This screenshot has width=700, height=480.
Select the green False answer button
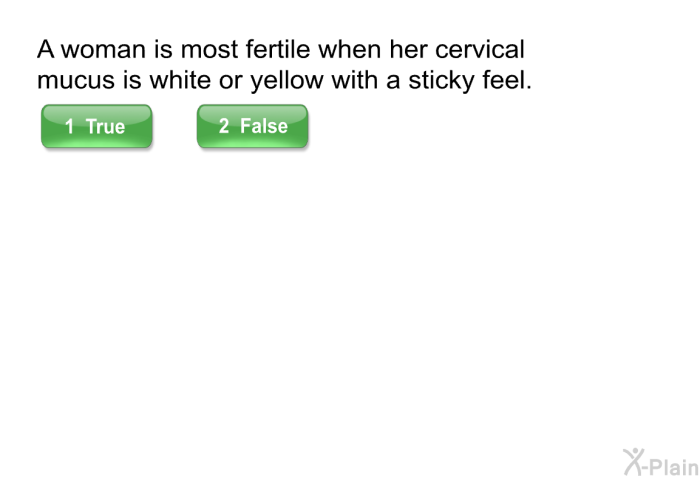pyautogui.click(x=252, y=126)
